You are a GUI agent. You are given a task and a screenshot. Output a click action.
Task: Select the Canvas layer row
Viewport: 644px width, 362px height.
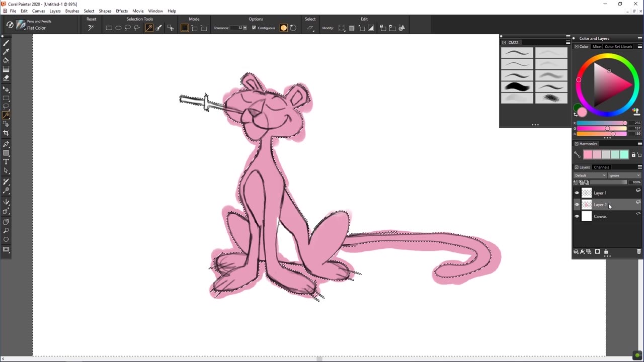pyautogui.click(x=607, y=216)
